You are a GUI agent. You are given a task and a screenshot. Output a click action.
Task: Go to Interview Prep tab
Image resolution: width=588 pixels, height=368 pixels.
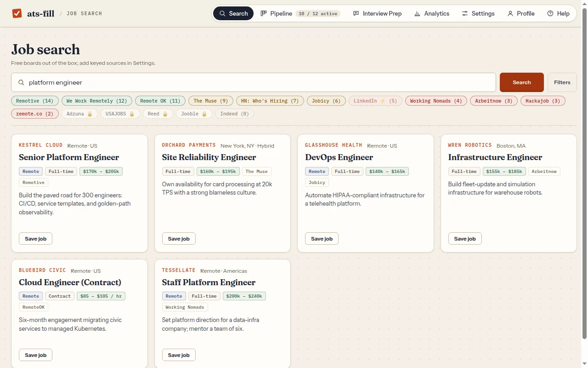pyautogui.click(x=377, y=14)
